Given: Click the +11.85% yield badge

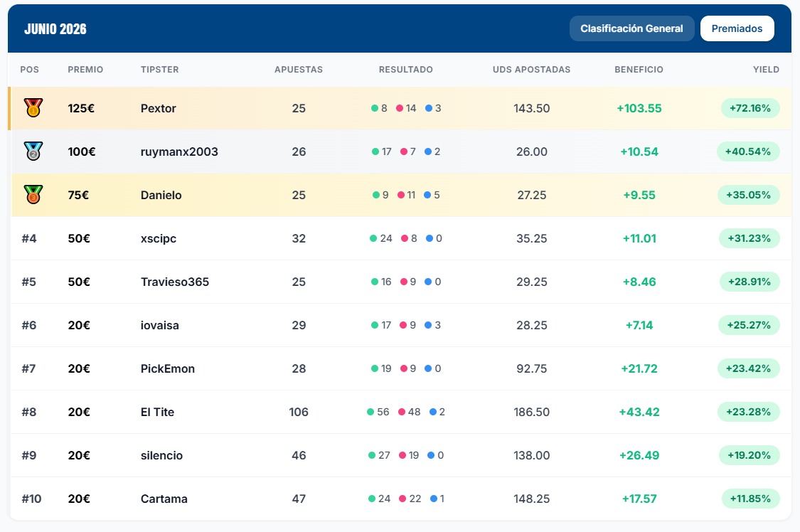Looking at the screenshot, I should pyautogui.click(x=750, y=499).
